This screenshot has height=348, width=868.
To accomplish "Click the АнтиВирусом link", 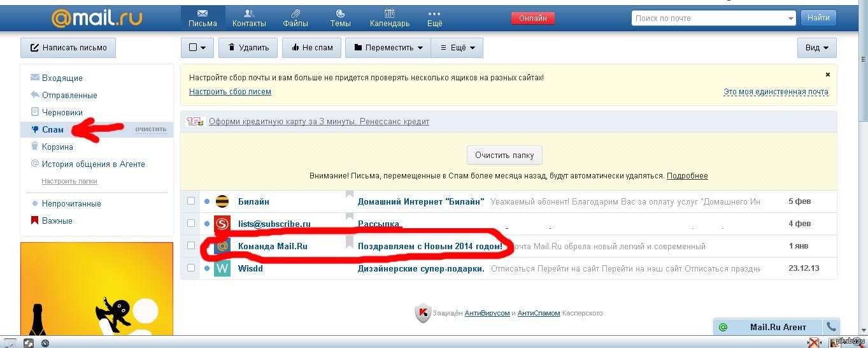I will pos(487,313).
